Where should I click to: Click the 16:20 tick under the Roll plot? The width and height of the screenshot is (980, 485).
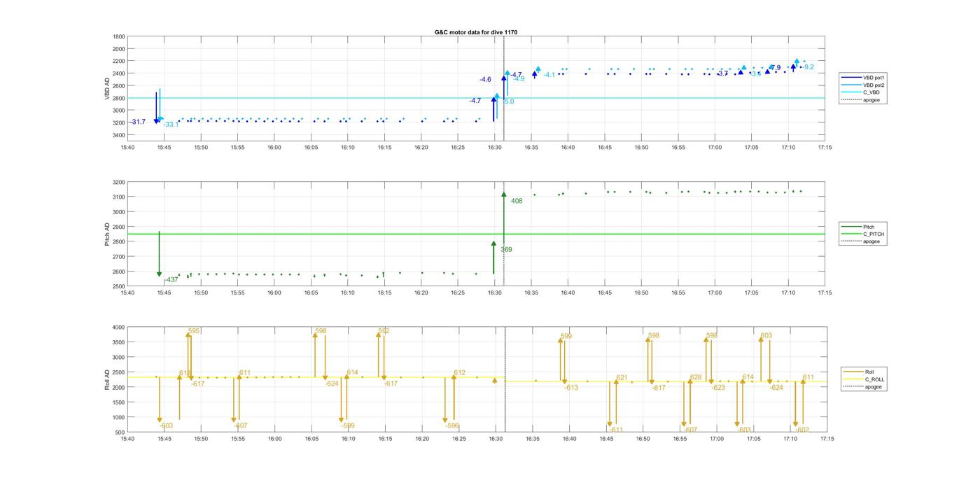pyautogui.click(x=422, y=439)
